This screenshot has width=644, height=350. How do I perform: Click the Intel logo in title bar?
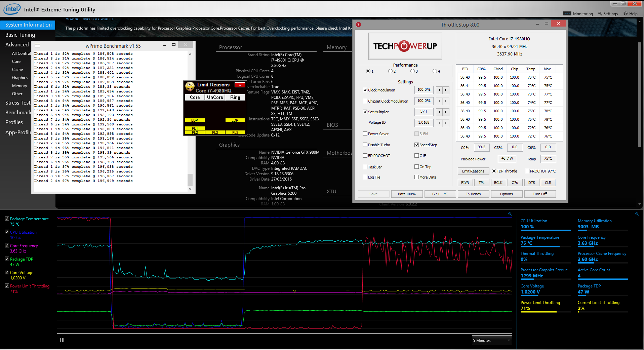point(12,9)
